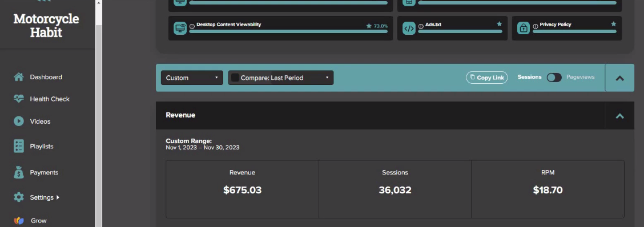Toggle Sessions to Pageviews switch
The width and height of the screenshot is (644, 227).
[554, 77]
